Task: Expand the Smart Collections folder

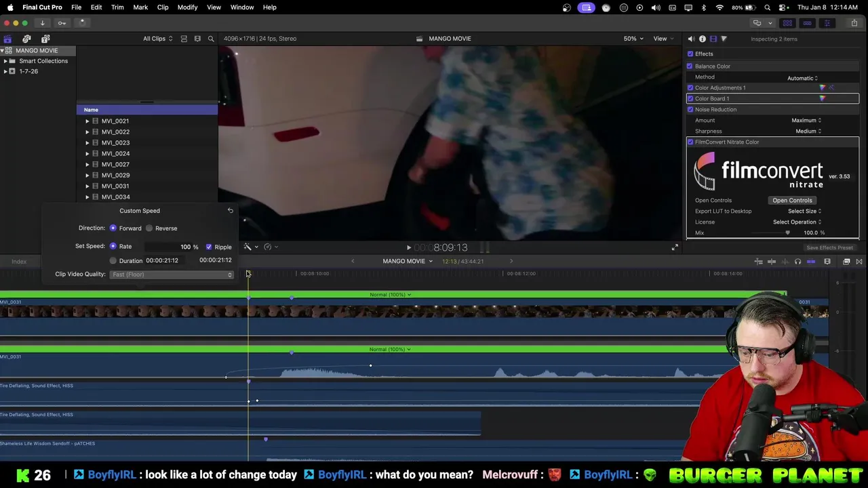Action: tap(5, 61)
